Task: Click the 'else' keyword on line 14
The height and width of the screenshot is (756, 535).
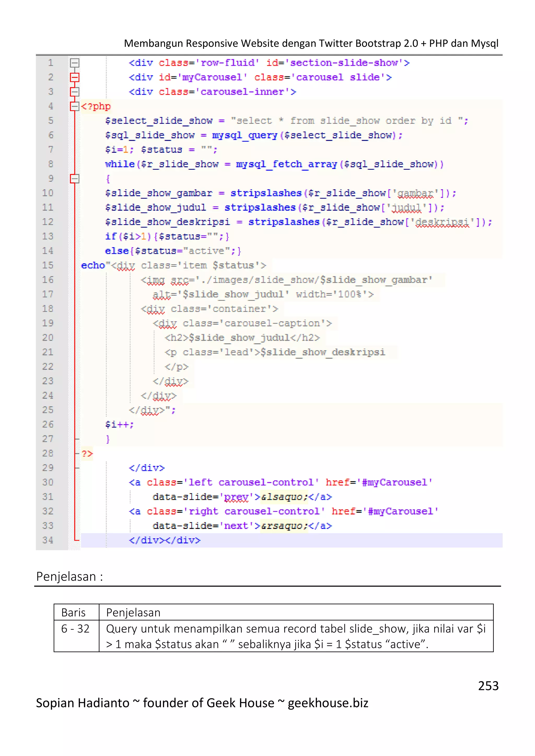Action: coord(117,251)
